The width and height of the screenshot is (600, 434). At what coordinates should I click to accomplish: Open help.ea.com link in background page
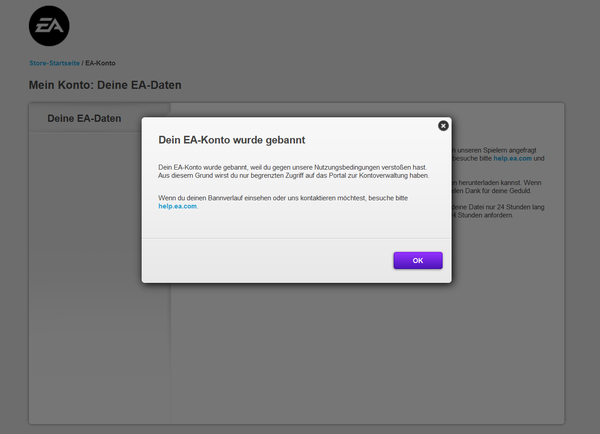[512, 158]
